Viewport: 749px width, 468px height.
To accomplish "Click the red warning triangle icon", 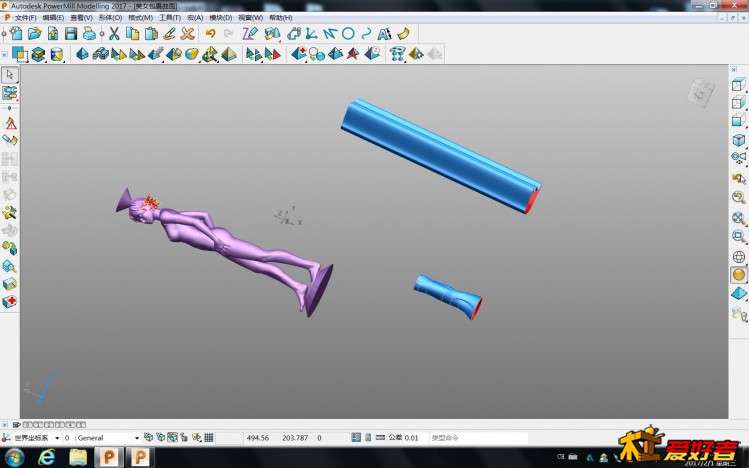I will (11, 123).
